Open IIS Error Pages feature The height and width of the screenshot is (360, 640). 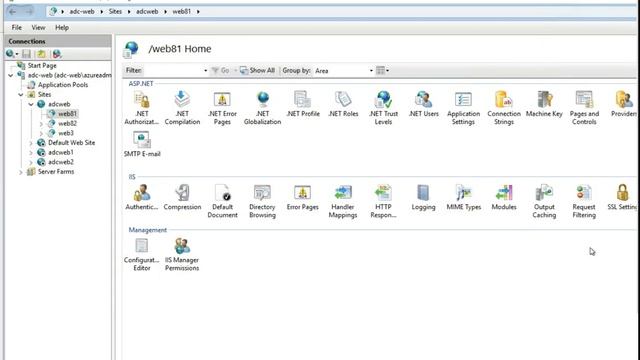[x=302, y=198]
